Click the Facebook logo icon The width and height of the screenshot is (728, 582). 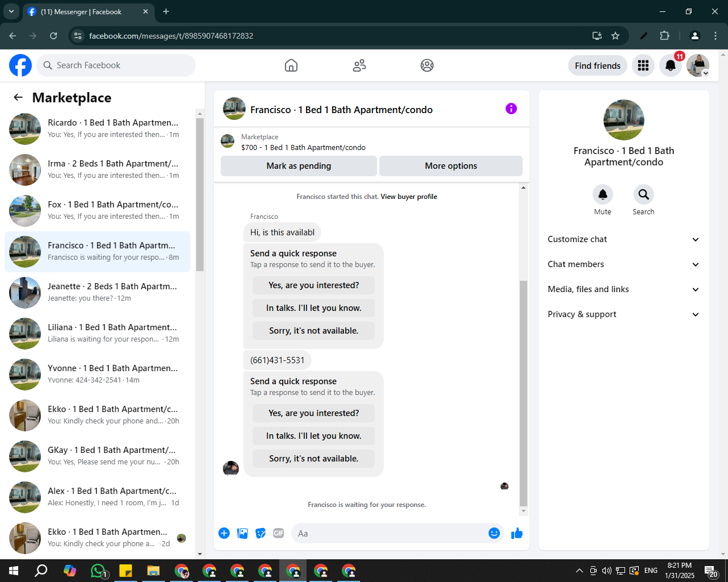tap(20, 65)
